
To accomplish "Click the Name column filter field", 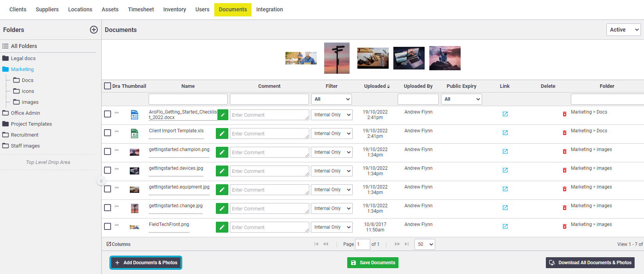I will coord(188,99).
